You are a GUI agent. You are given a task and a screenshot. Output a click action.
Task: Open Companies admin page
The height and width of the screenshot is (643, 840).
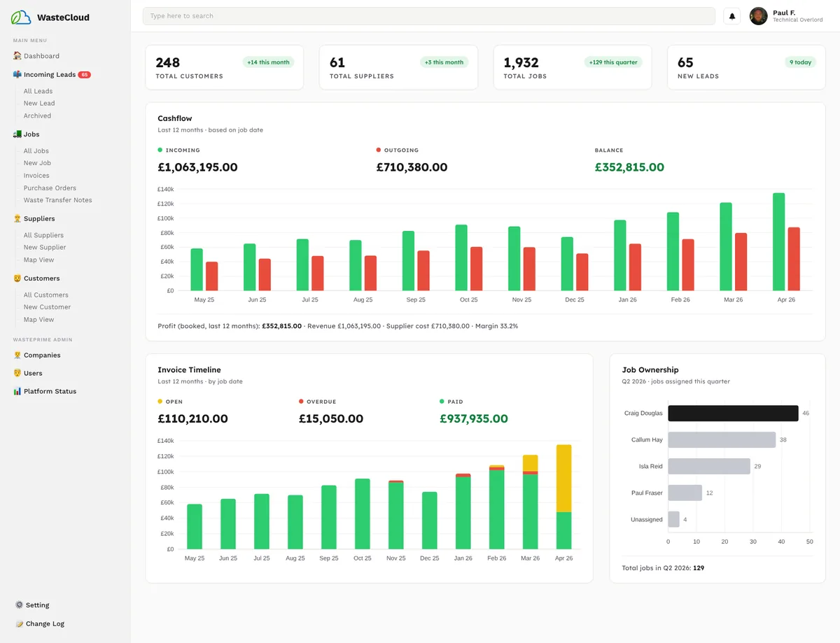(42, 355)
